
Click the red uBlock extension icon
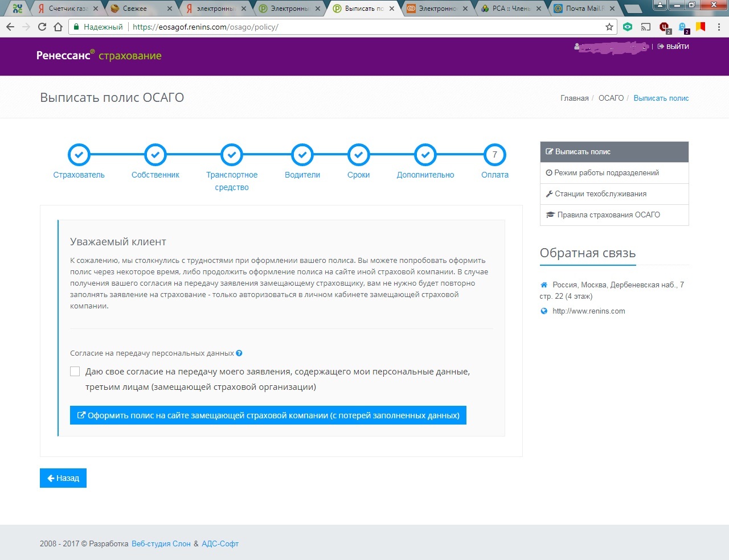664,27
